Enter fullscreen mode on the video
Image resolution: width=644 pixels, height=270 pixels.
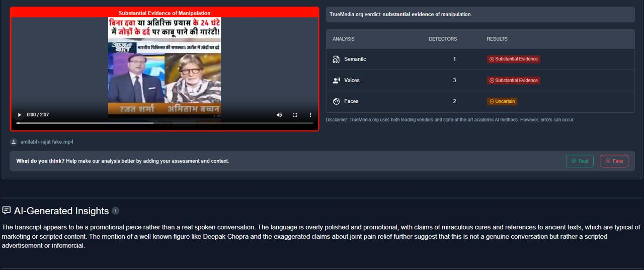pyautogui.click(x=295, y=115)
